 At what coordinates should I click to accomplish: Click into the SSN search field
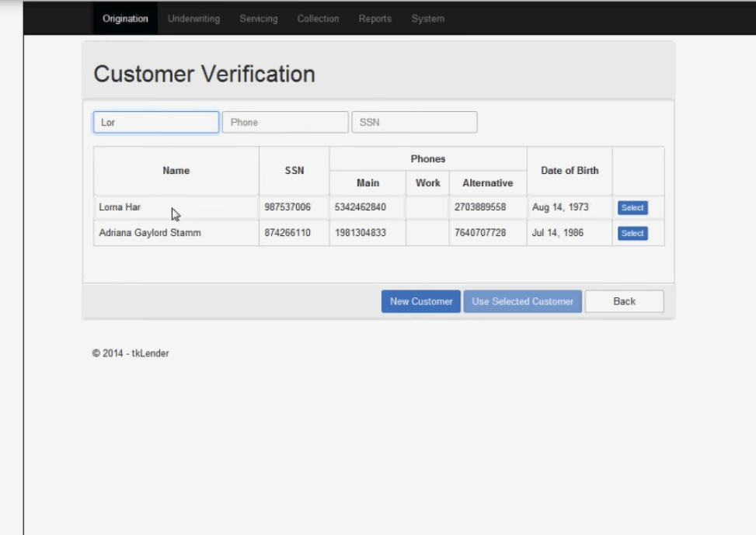pyautogui.click(x=414, y=123)
